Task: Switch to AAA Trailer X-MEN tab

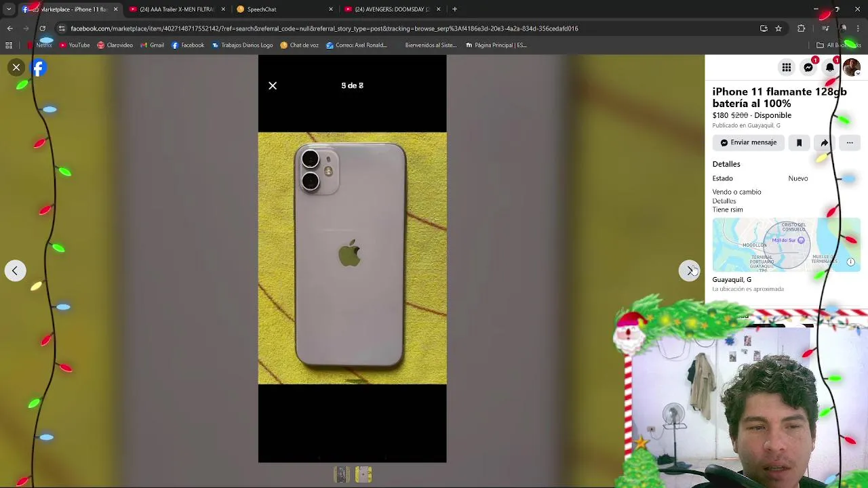Action: pyautogui.click(x=176, y=9)
